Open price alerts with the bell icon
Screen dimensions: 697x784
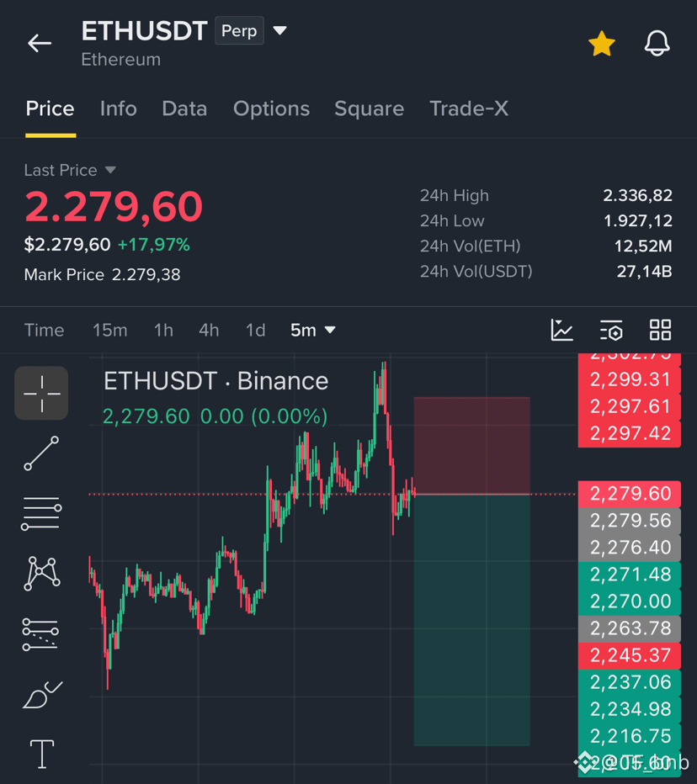click(657, 44)
